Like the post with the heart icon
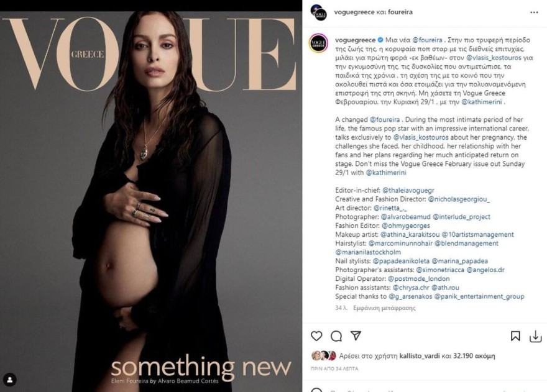 point(316,336)
